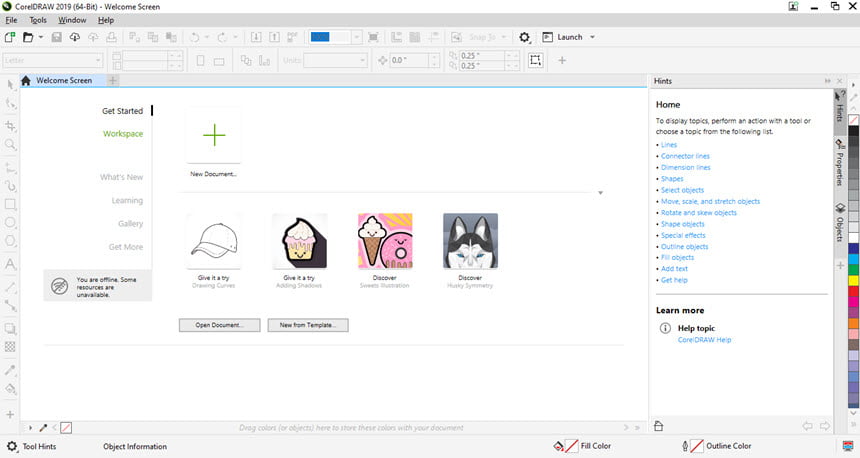Screen dimensions: 860x458
Task: Open the Gallery section
Action: tap(131, 224)
